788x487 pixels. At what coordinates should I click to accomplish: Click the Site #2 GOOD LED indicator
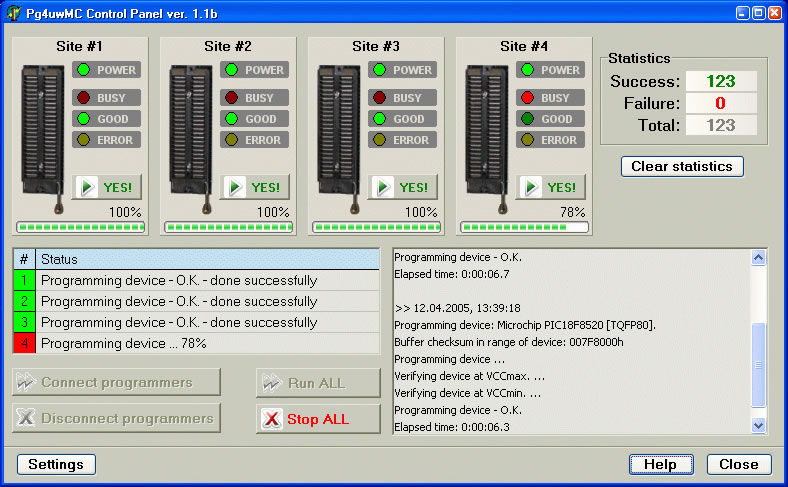pos(231,119)
